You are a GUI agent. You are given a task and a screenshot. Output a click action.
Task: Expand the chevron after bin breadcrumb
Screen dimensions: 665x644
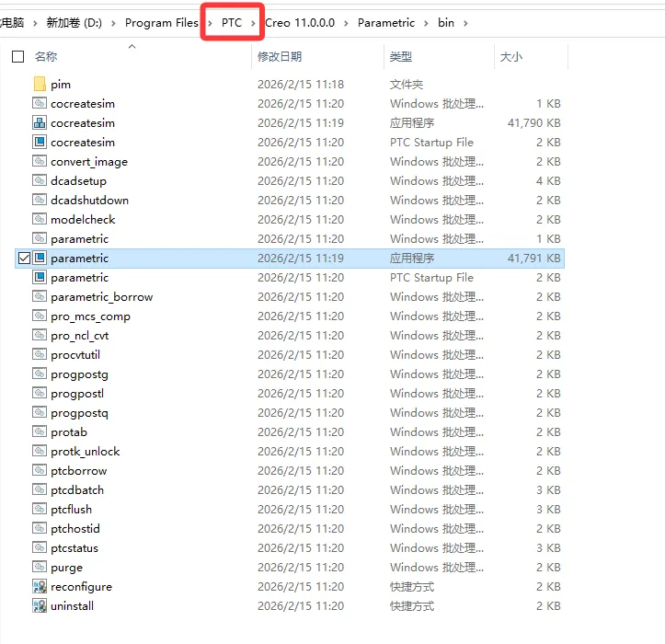[465, 23]
